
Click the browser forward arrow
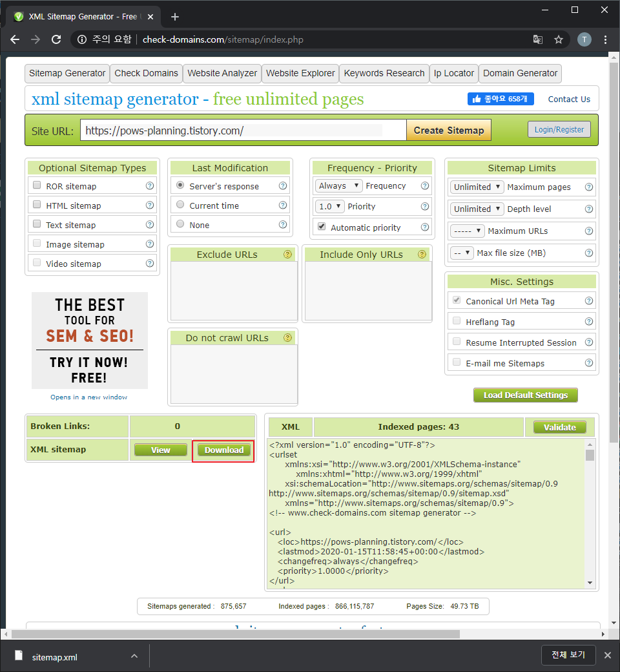point(36,39)
